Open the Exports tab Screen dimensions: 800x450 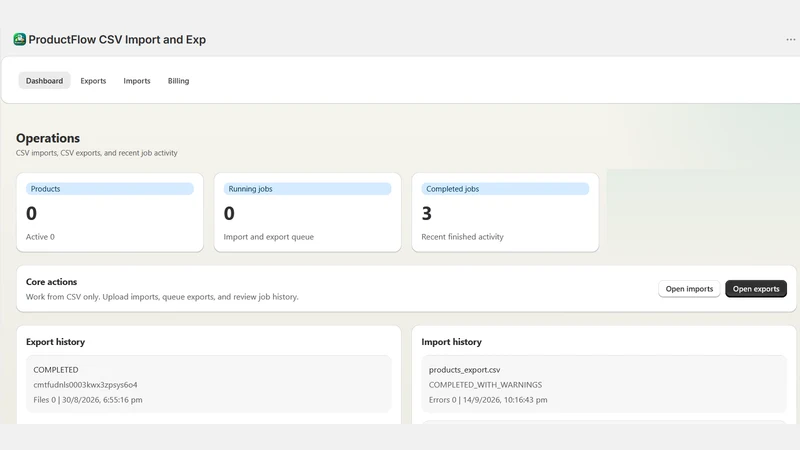[x=93, y=81]
